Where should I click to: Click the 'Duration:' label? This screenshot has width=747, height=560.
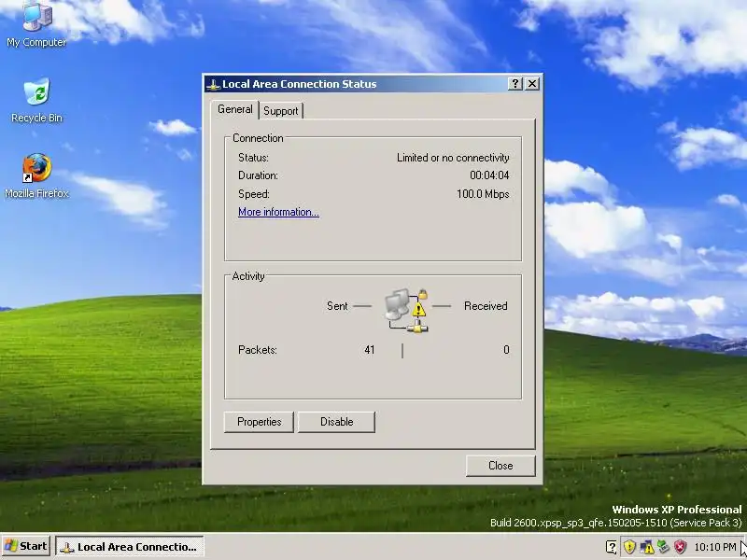[259, 175]
